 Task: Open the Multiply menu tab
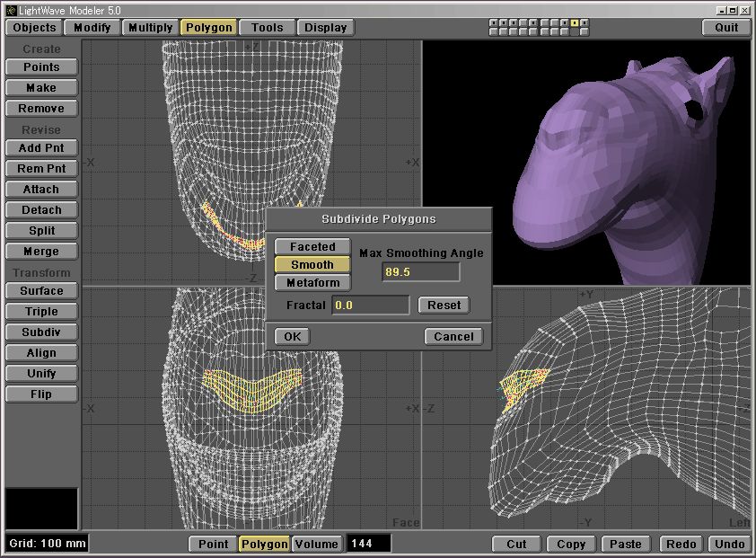coord(150,28)
